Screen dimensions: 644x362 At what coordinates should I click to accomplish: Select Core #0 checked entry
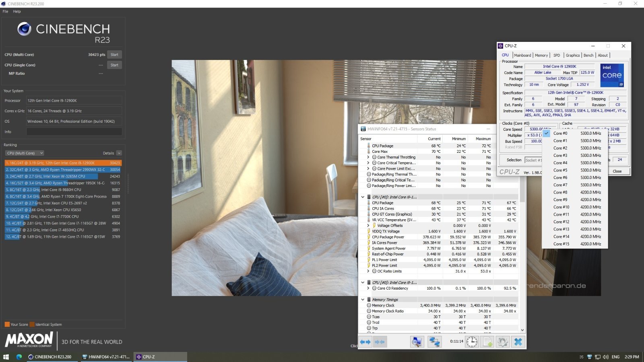pos(575,133)
